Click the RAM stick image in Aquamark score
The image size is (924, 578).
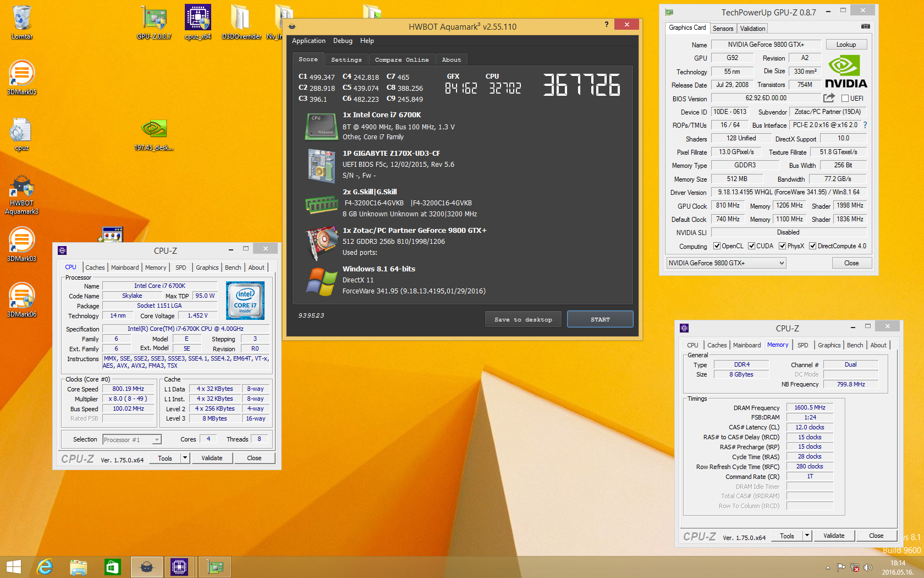pyautogui.click(x=321, y=205)
